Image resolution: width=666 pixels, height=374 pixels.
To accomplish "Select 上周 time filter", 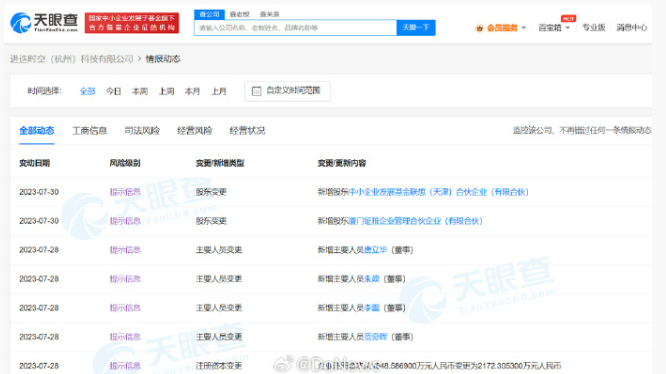I will (166, 91).
